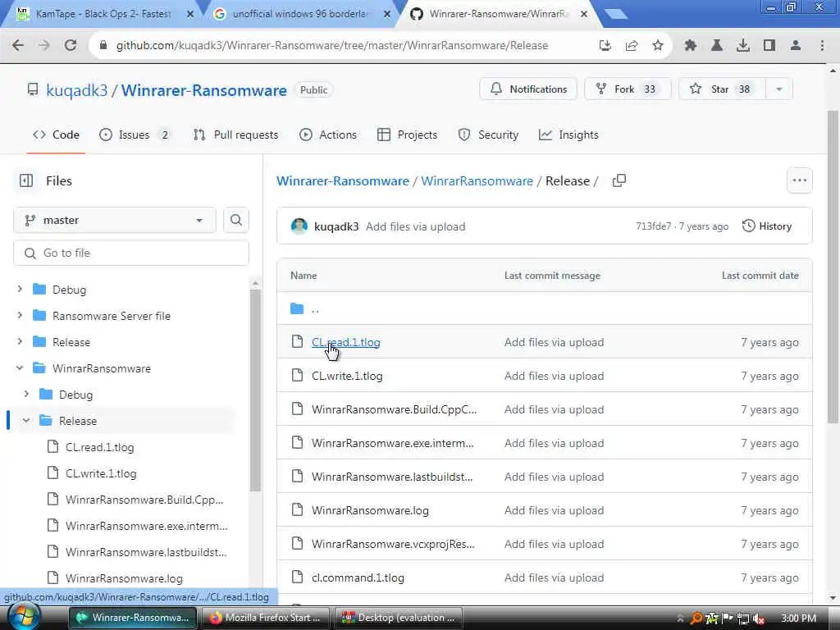Click the Windows Start orb
840x630 pixels.
click(x=23, y=617)
